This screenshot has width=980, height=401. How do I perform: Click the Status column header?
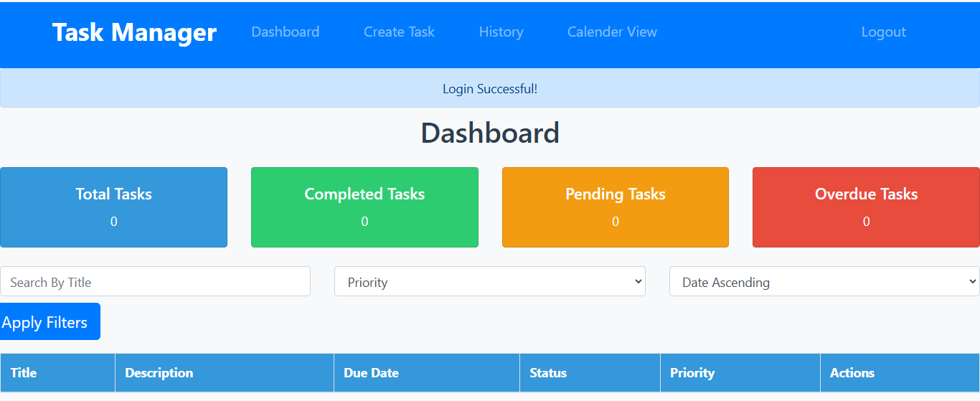tap(590, 373)
